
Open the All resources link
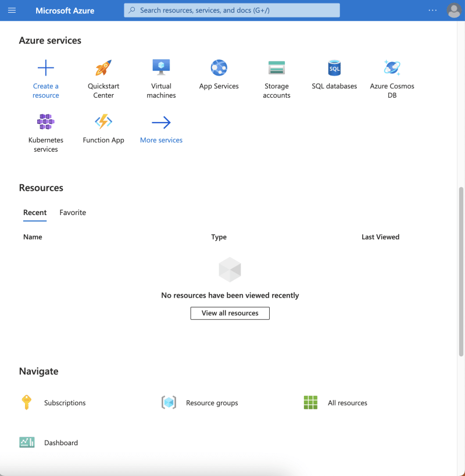[348, 403]
